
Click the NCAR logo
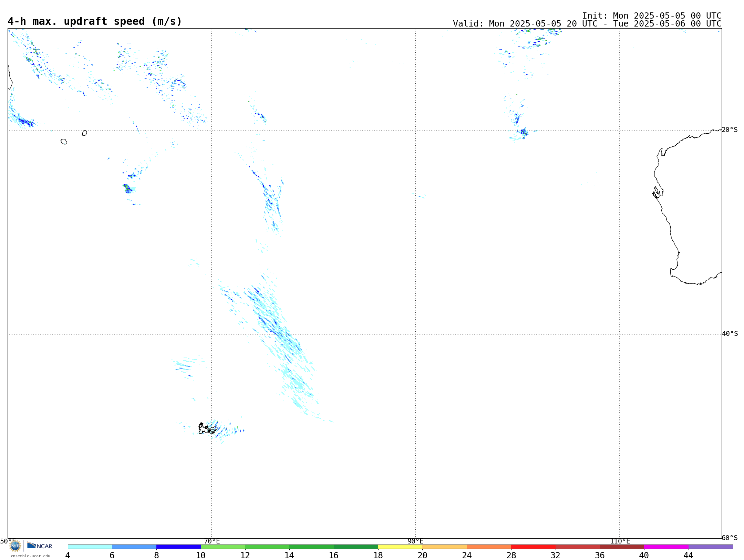click(x=40, y=546)
